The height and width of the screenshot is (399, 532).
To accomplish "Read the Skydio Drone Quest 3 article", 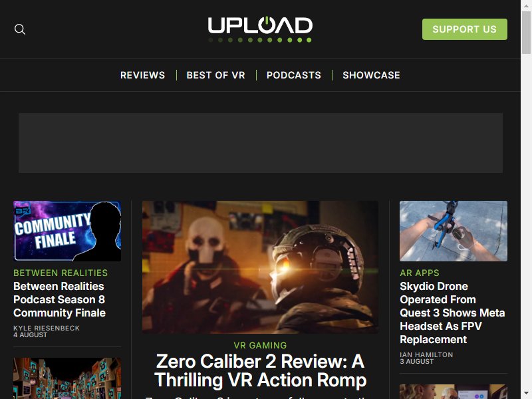I will 452,313.
